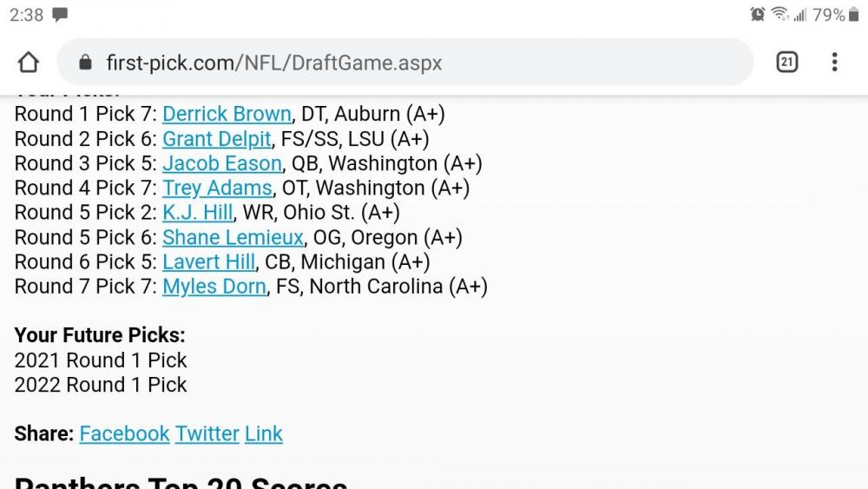
Task: Open the Shane Lemieux player link
Action: (x=233, y=237)
